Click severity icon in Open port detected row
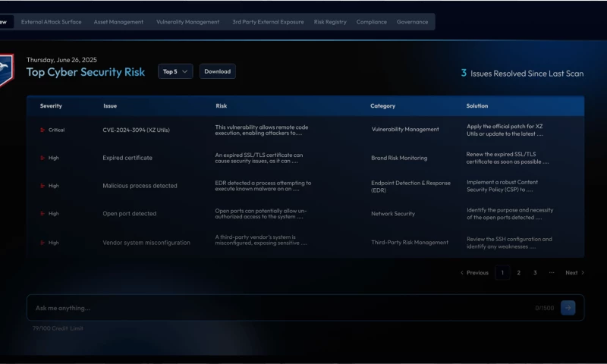The width and height of the screenshot is (607, 364). coord(42,214)
